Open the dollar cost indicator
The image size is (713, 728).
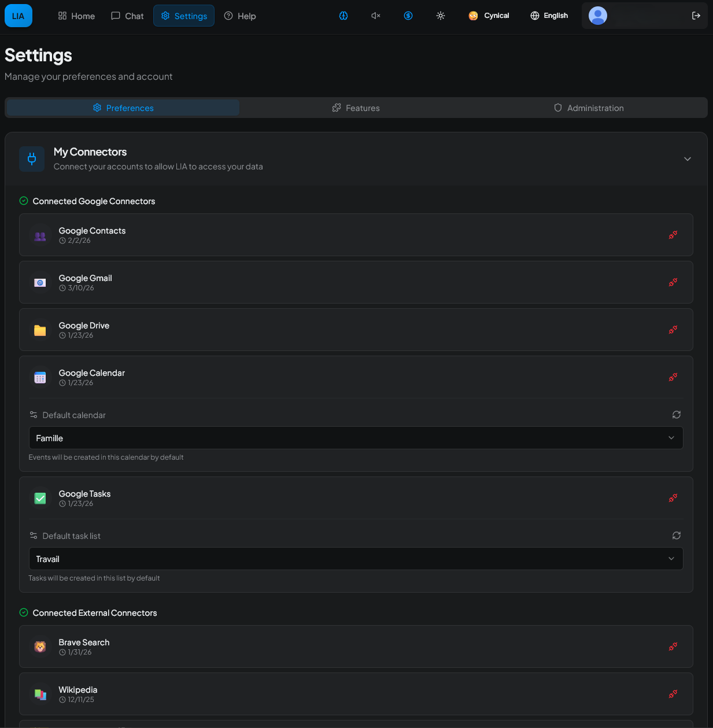click(x=408, y=16)
